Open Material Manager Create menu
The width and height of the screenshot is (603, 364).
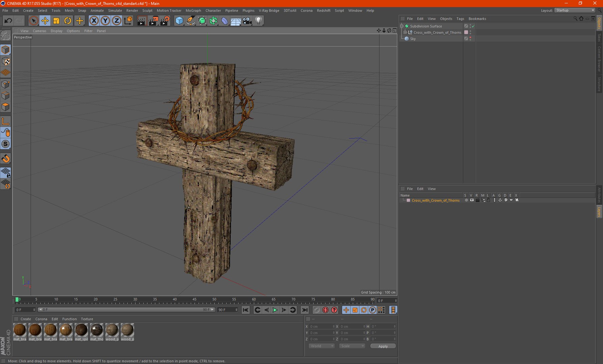click(26, 319)
